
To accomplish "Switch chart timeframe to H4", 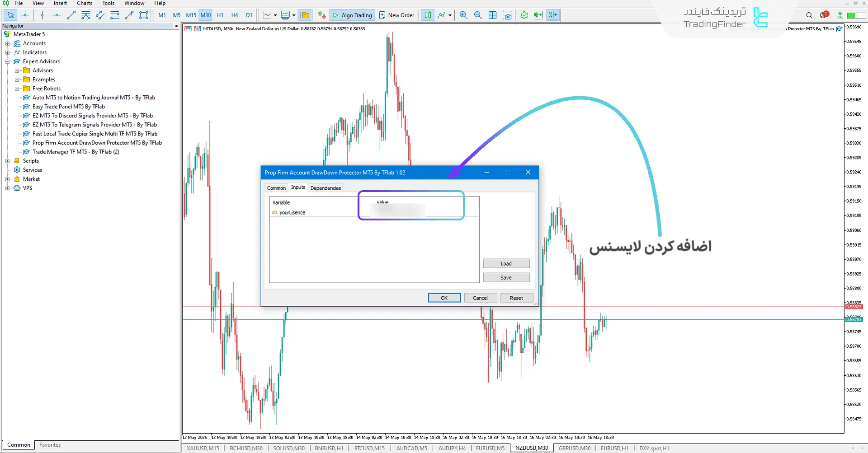I will pyautogui.click(x=235, y=15).
